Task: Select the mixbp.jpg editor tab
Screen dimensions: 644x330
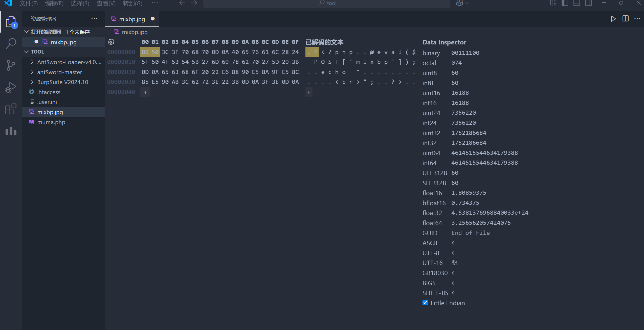Action: click(x=132, y=19)
